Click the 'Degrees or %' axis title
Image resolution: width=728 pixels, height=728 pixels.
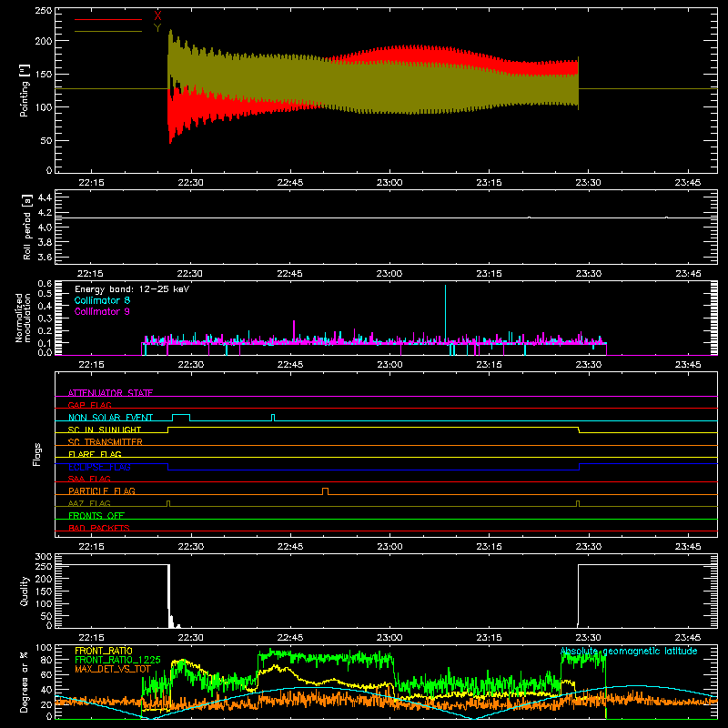click(25, 682)
